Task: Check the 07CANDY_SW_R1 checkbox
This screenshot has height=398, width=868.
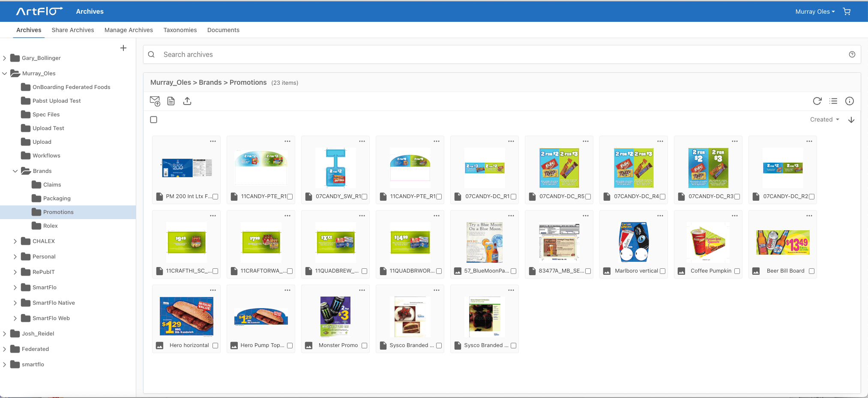Action: point(365,197)
